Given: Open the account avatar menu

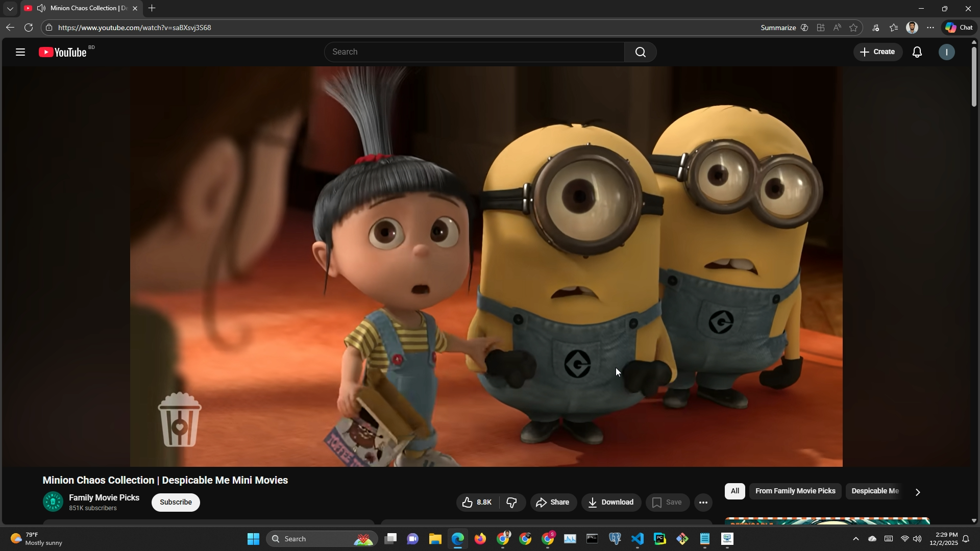Looking at the screenshot, I should pyautogui.click(x=946, y=52).
